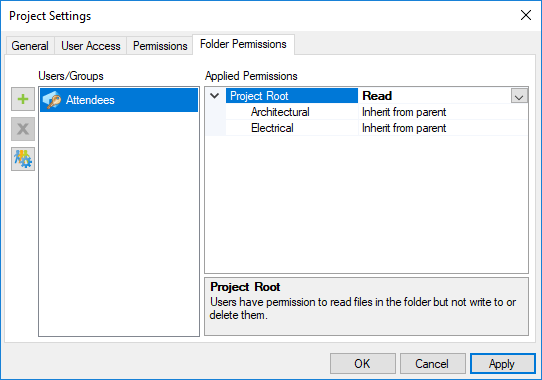Close the Project Settings dialog
The width and height of the screenshot is (542, 380).
[x=526, y=15]
